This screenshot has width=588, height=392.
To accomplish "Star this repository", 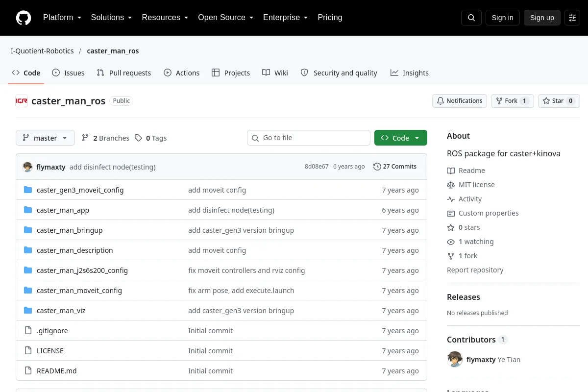I will tap(559, 101).
